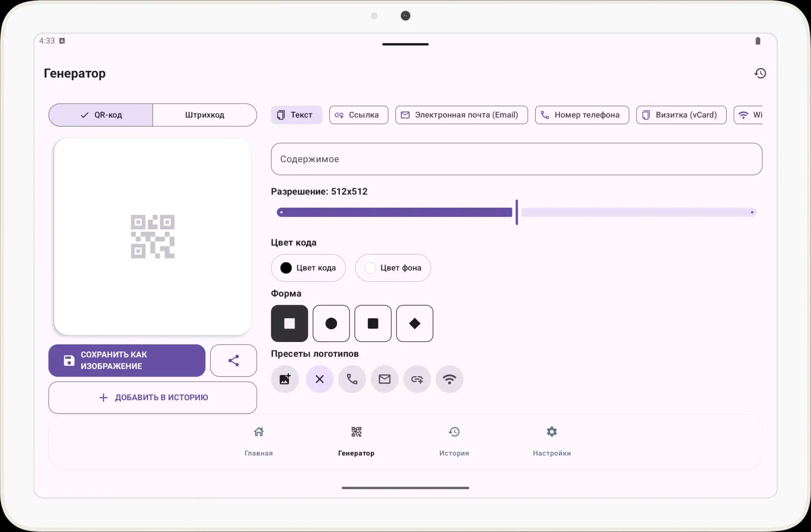
Task: Open the История tab
Action: point(454,441)
